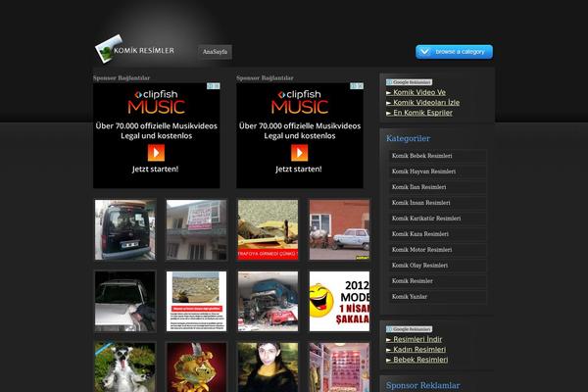Select Komik Kaza Resimleri category

437,233
